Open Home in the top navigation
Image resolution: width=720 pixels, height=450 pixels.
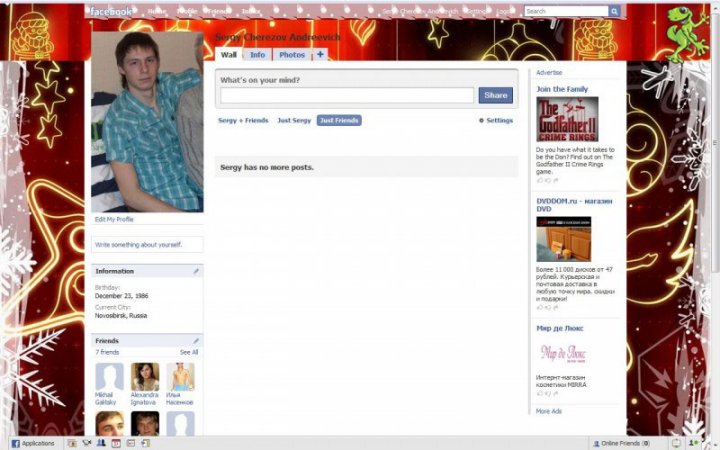157,11
